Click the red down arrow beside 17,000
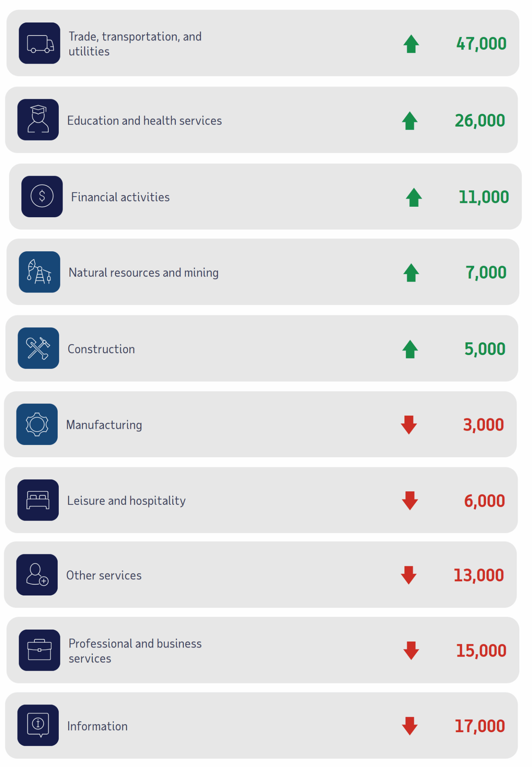The width and height of the screenshot is (532, 767). [410, 726]
